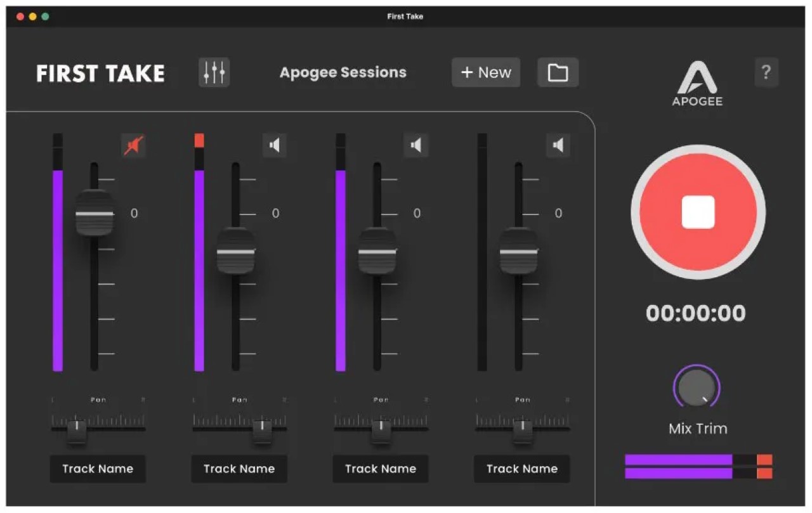Click the first track's volume fader handle
Screen dimensions: 812x513
click(x=95, y=213)
